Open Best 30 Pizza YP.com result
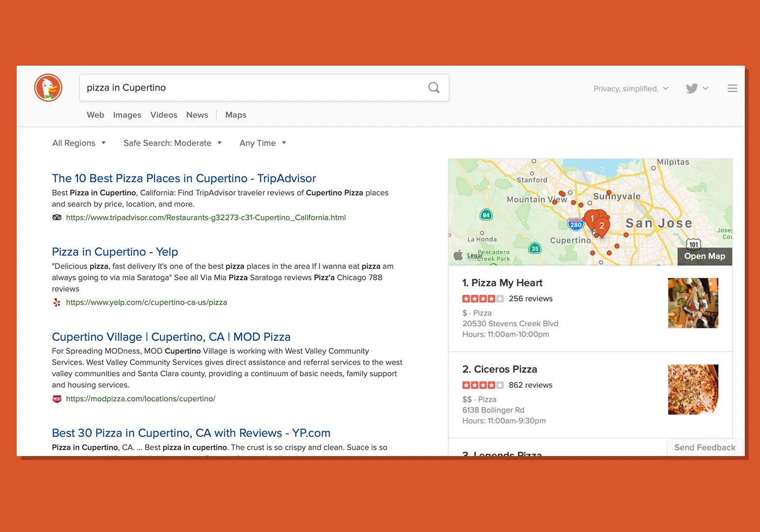This screenshot has width=760, height=532. click(191, 433)
